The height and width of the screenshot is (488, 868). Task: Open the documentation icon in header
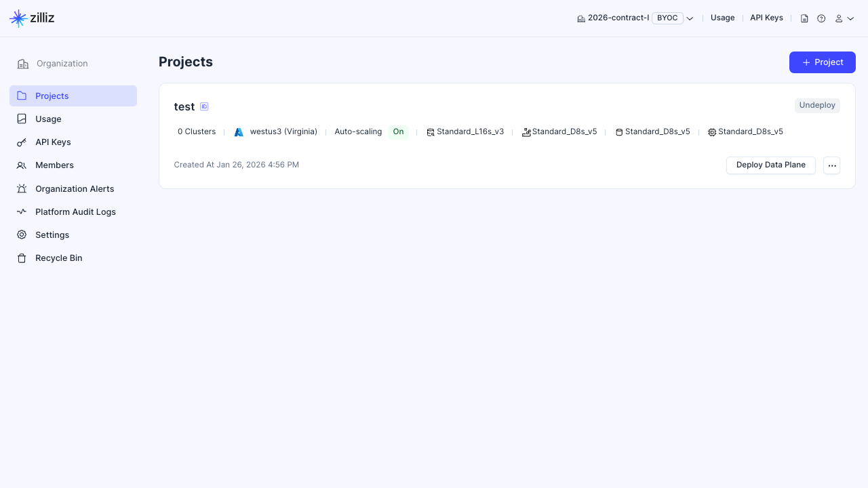804,18
